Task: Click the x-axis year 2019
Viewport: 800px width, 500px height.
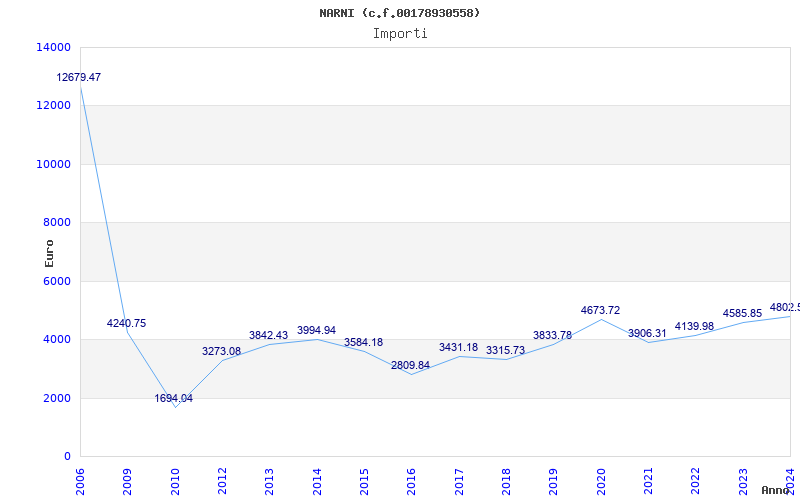Action: (554, 482)
